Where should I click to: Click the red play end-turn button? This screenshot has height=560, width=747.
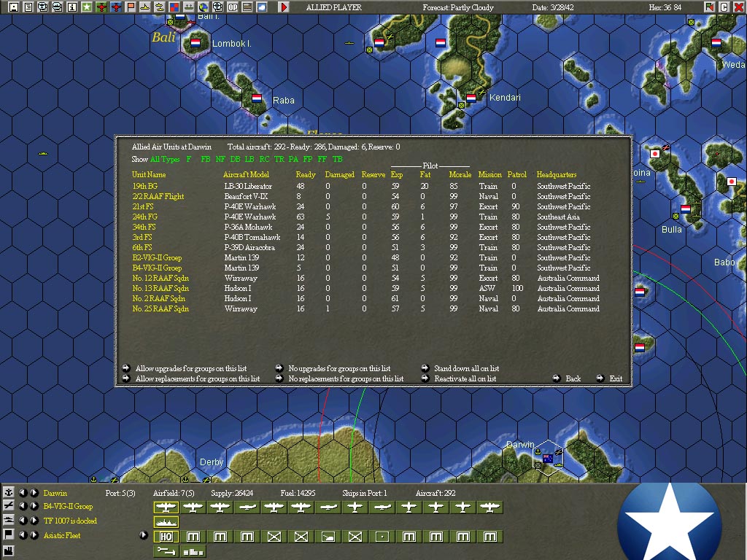click(x=284, y=7)
